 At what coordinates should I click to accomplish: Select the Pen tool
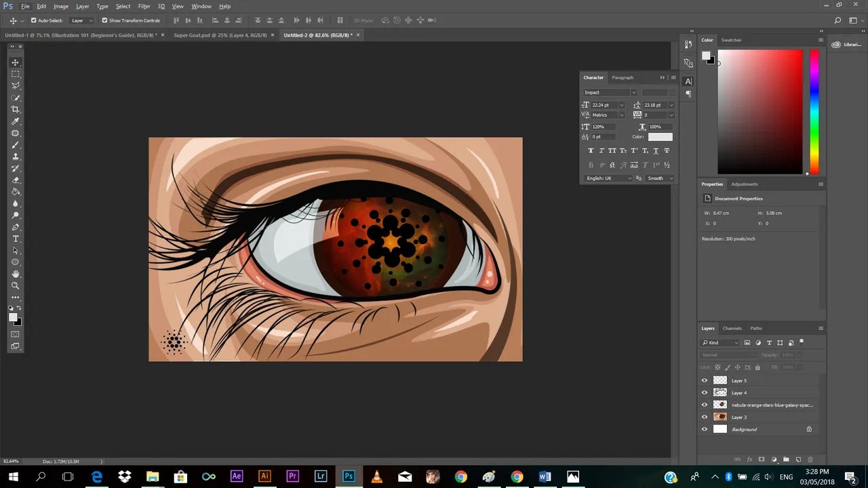tap(15, 227)
